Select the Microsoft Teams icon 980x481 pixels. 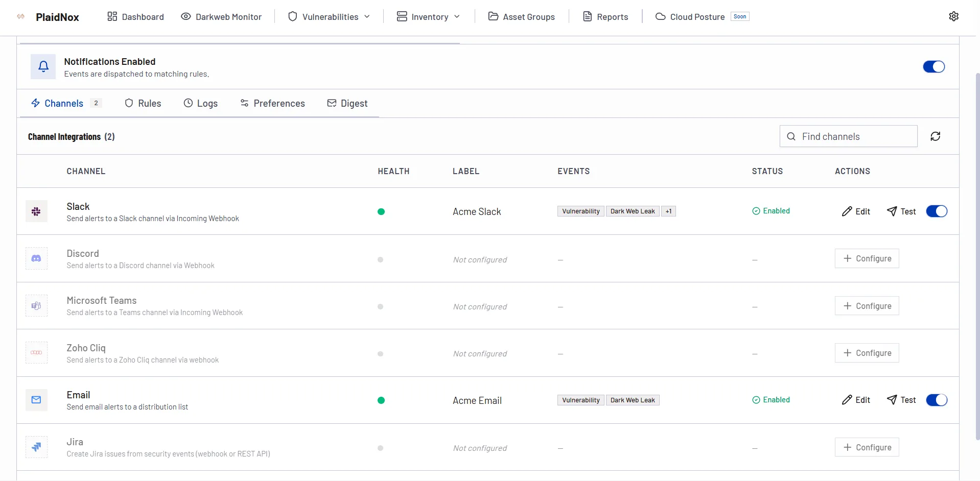tap(36, 305)
